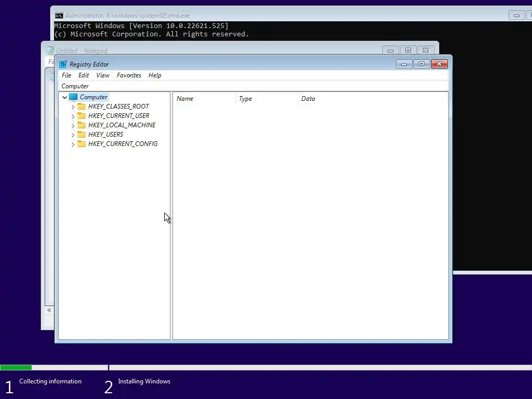
Task: Click the Data column header
Action: tap(373, 99)
